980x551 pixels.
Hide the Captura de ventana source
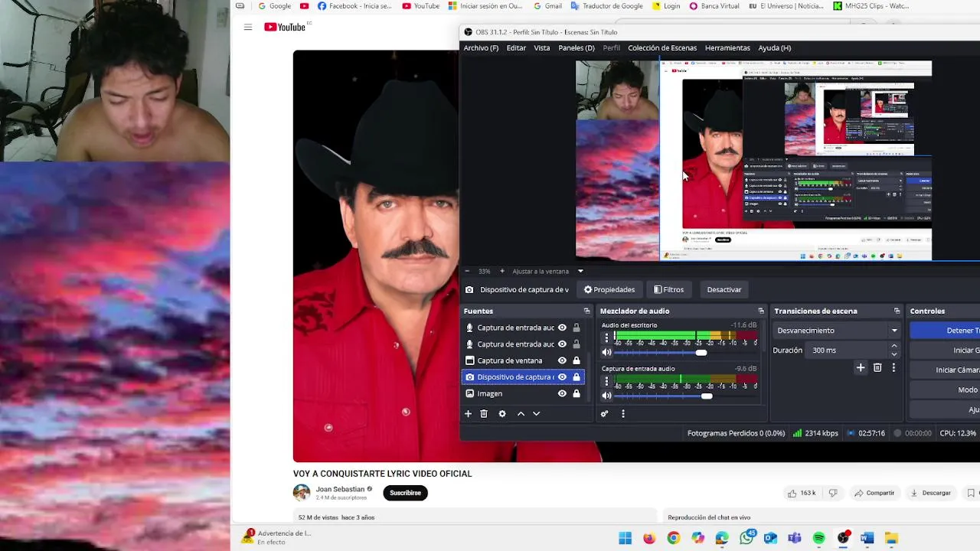562,360
